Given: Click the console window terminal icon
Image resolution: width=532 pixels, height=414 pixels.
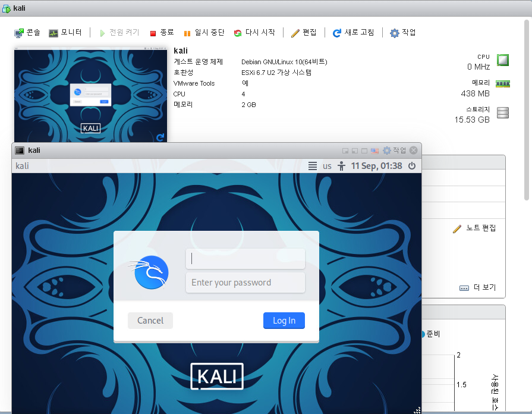Looking at the screenshot, I should tap(20, 150).
